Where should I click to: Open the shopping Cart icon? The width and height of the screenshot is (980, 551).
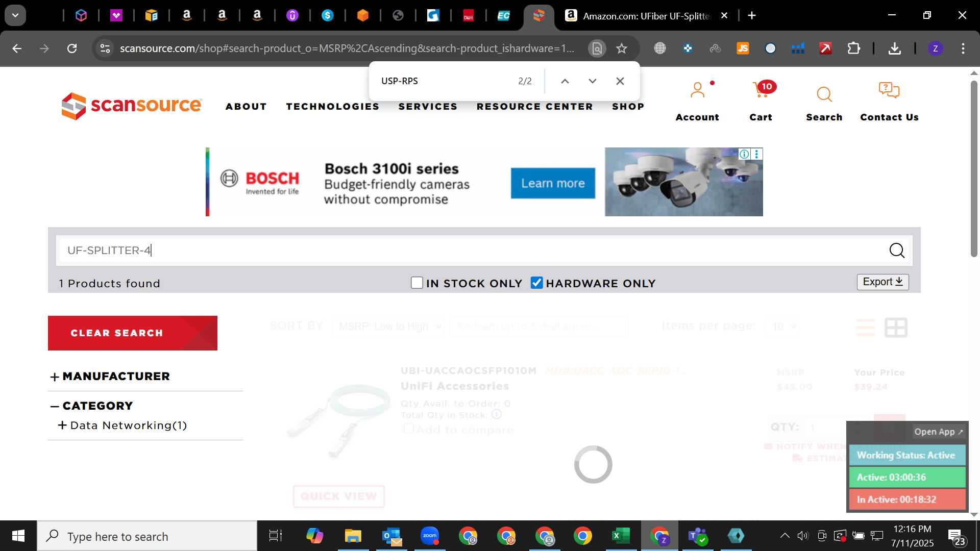tap(761, 91)
